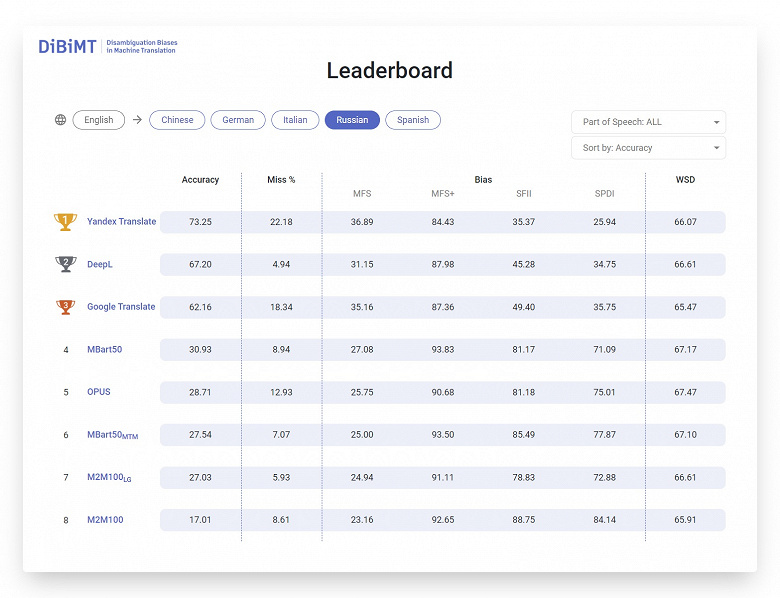780x598 pixels.
Task: Click the Leaderboard page title
Action: click(x=390, y=71)
